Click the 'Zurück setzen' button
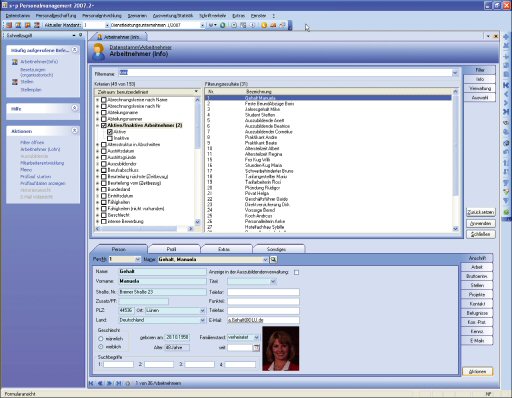This screenshot has height=398, width=512. click(x=480, y=212)
